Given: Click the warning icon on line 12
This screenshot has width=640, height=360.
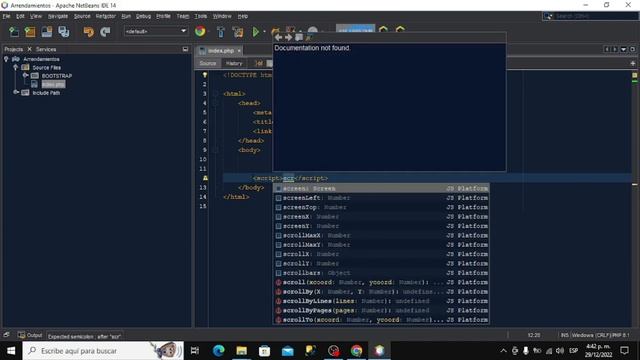Looking at the screenshot, I should click(x=205, y=178).
